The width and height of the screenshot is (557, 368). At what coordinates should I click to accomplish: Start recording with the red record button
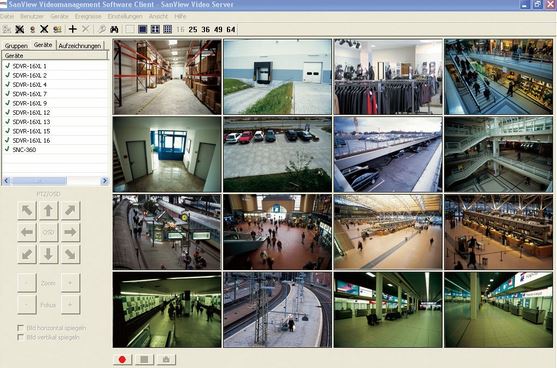click(122, 359)
